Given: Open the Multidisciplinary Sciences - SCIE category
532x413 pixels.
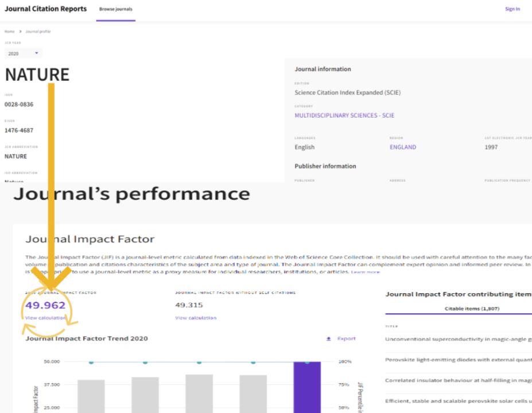Looking at the screenshot, I should pos(344,115).
